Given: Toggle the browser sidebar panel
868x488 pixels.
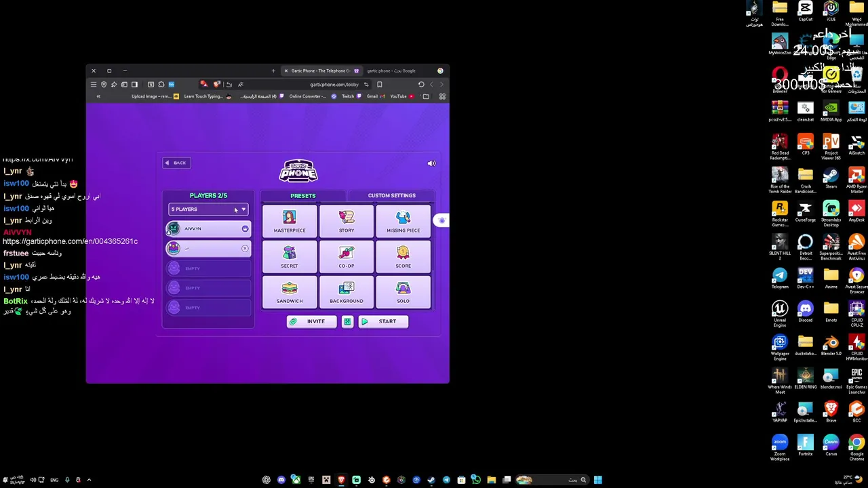Looking at the screenshot, I should click(x=134, y=85).
